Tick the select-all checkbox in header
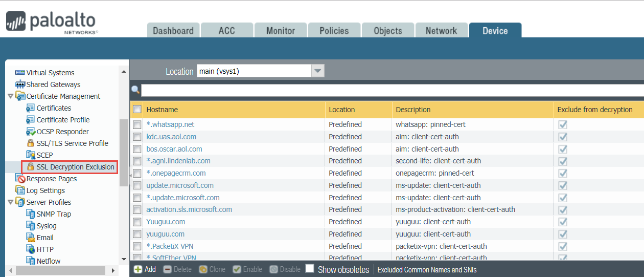The height and width of the screenshot is (277, 644). (x=137, y=109)
